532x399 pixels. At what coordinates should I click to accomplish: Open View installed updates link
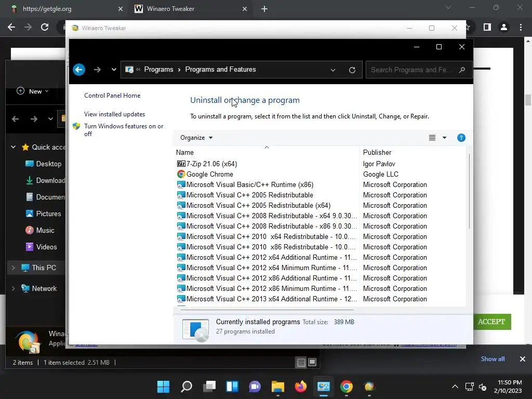click(x=115, y=114)
